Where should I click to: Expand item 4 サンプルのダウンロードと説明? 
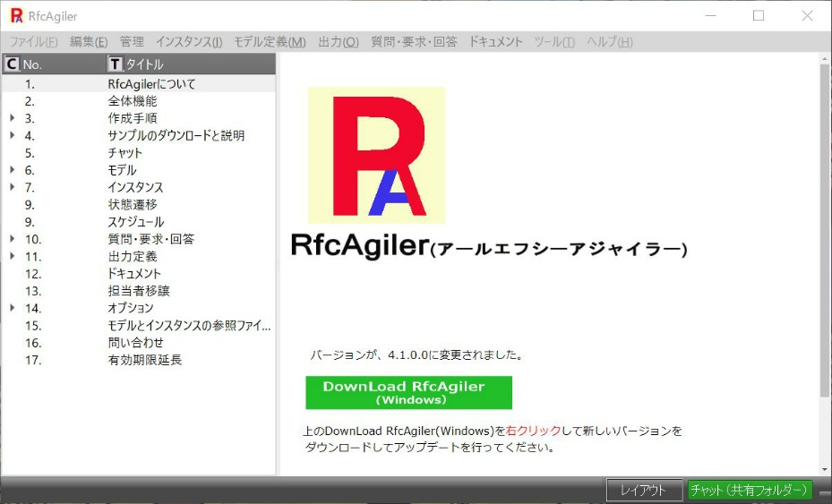[13, 135]
